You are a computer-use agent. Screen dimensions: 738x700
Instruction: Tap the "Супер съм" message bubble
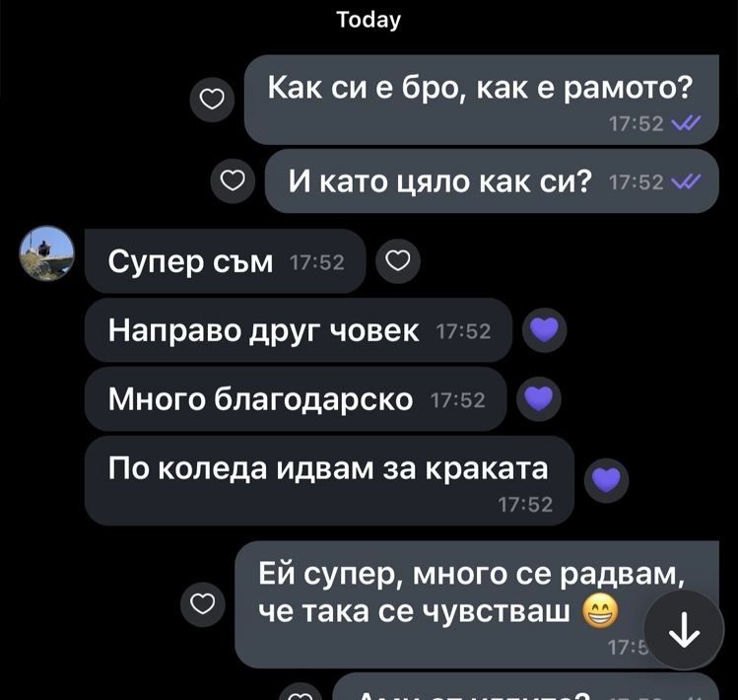226,261
